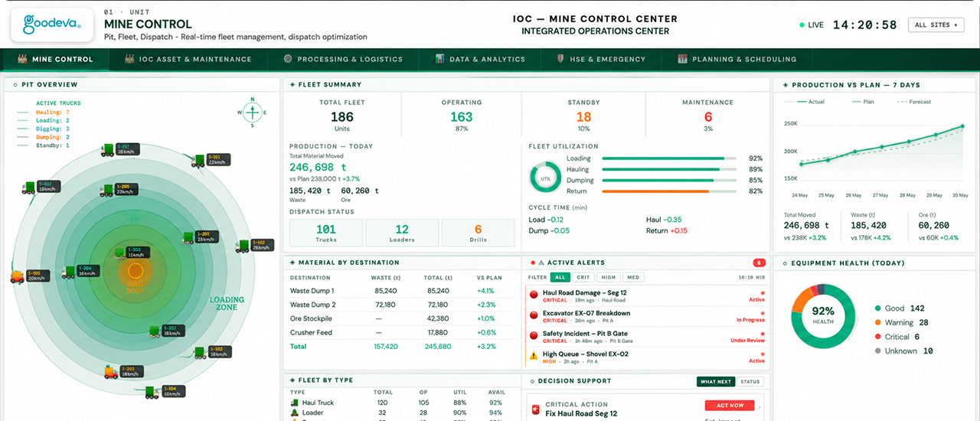Click the compass rose in Pit Overview
Image resolution: width=980 pixels, height=421 pixels.
click(251, 113)
